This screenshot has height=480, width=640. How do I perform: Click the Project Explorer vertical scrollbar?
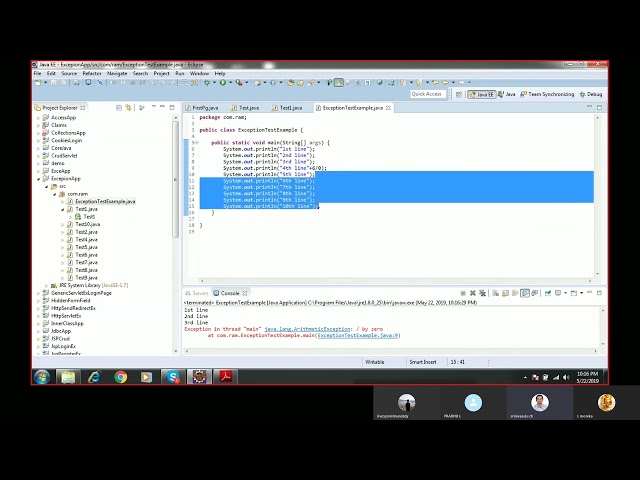click(x=176, y=180)
